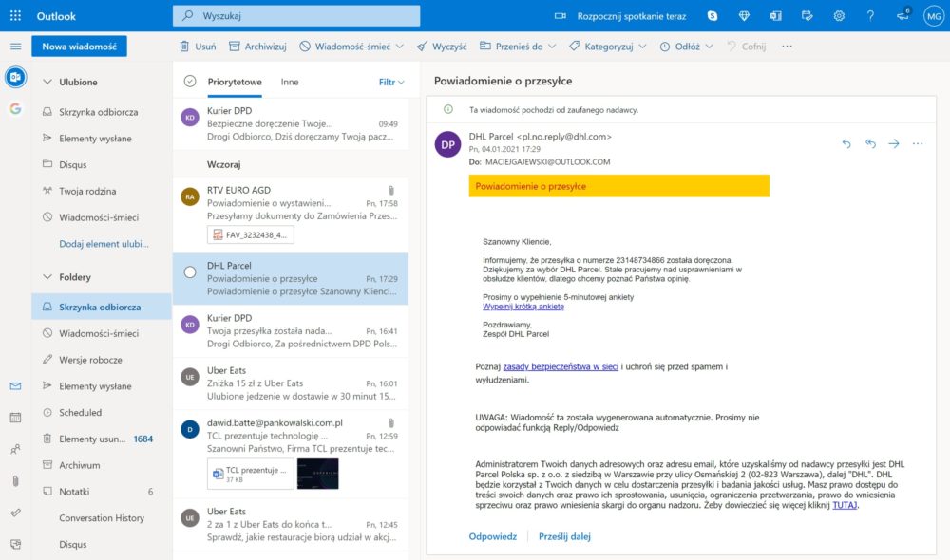Image resolution: width=950 pixels, height=560 pixels.
Task: Open the toolbar overflow ellipsis
Action: (x=787, y=46)
